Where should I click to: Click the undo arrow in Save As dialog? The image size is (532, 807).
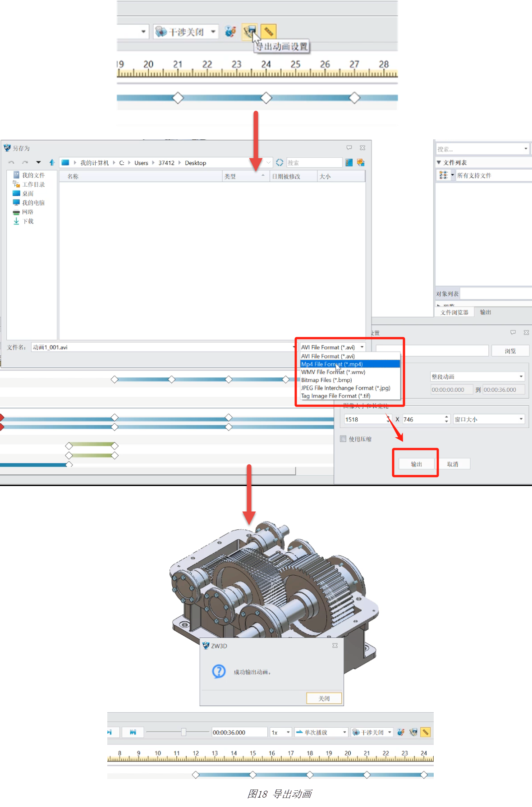point(11,163)
